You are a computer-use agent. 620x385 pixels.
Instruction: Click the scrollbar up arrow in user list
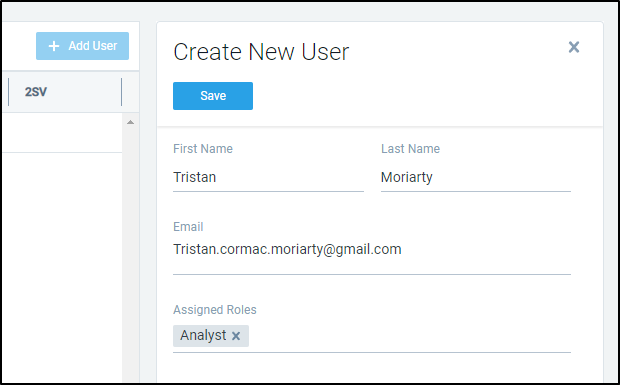click(130, 123)
